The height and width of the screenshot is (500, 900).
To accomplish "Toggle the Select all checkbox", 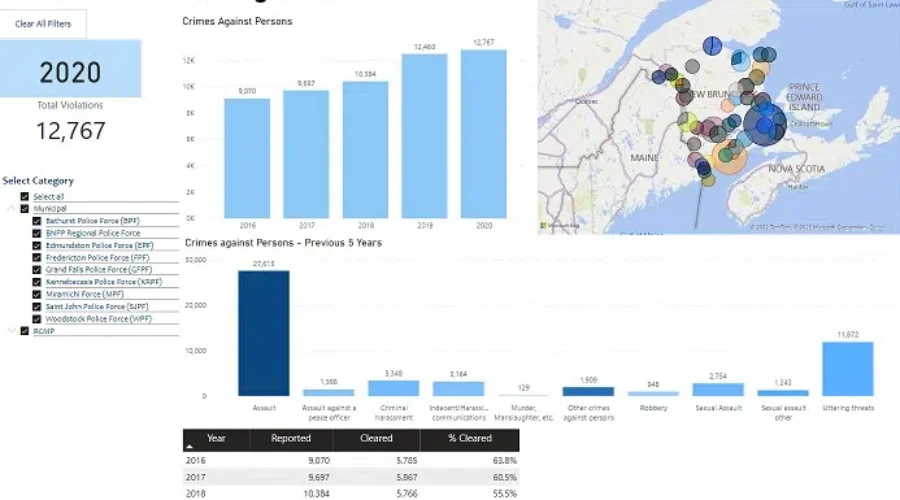I will click(x=25, y=196).
